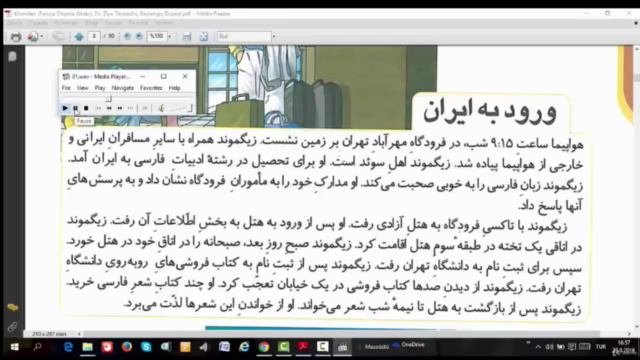Open the dropdown arrow beside export icon
Image resolution: width=640 pixels, height=360 pixels.
click(42, 37)
